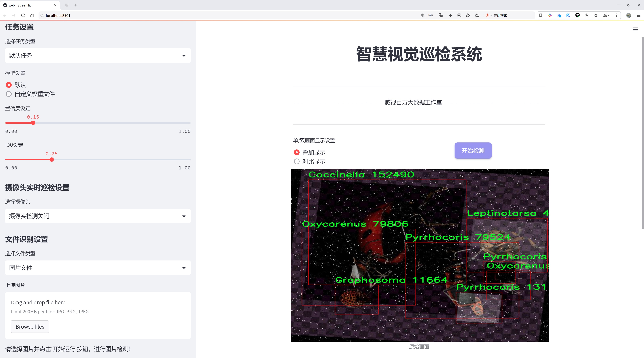
Task: Click the page reload icon
Action: coord(23,15)
